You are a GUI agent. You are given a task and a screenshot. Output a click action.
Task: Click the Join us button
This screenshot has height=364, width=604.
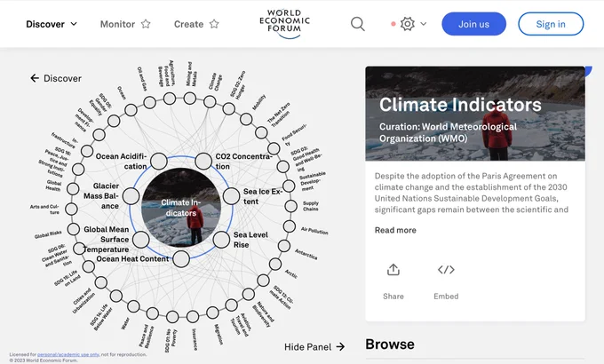(x=473, y=24)
